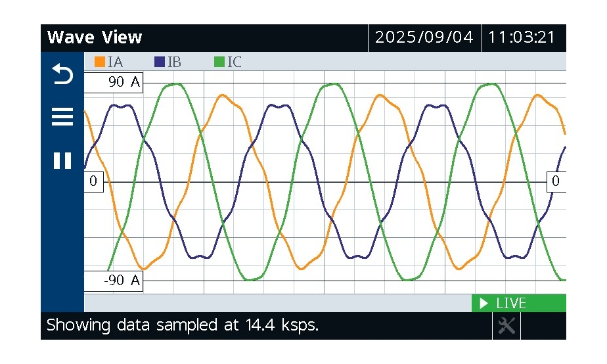Click the empty box right of wrench icon

(x=543, y=325)
